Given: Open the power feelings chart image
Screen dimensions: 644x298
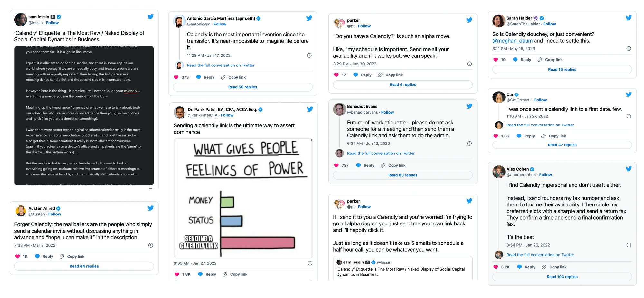Looking at the screenshot, I should (x=243, y=198).
